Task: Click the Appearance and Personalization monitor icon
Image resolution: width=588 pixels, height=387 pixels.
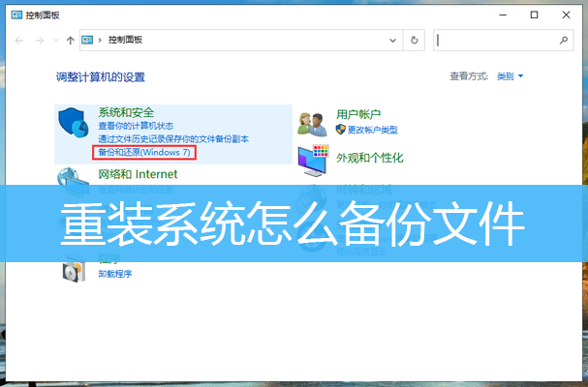Action: (x=314, y=161)
